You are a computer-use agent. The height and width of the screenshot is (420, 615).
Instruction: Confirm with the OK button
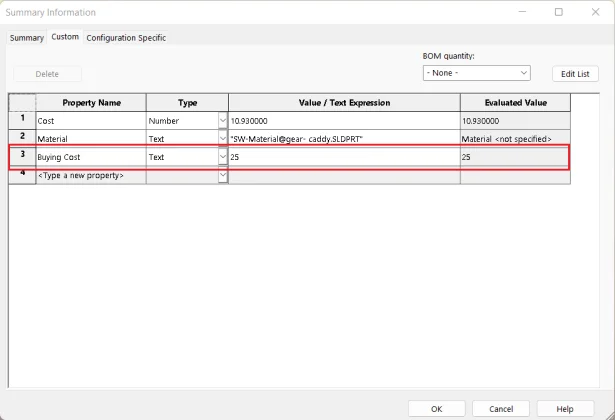[x=436, y=408]
